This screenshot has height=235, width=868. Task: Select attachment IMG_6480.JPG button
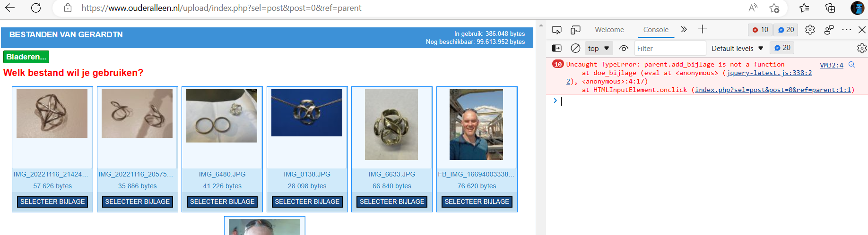point(222,201)
